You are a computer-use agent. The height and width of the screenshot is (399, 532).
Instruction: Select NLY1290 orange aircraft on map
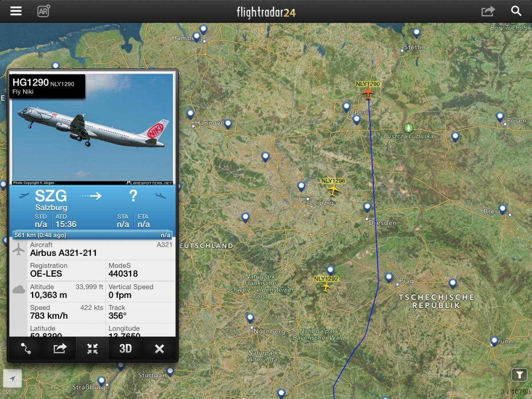pyautogui.click(x=368, y=93)
